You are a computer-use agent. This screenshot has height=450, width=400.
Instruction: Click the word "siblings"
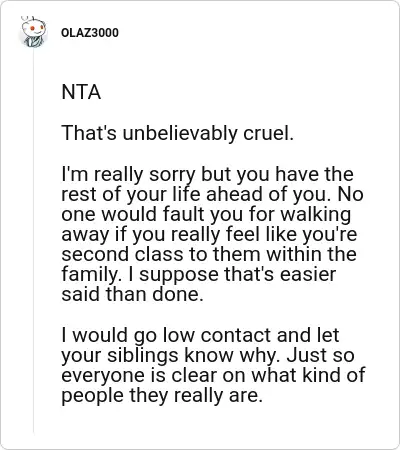(143, 356)
